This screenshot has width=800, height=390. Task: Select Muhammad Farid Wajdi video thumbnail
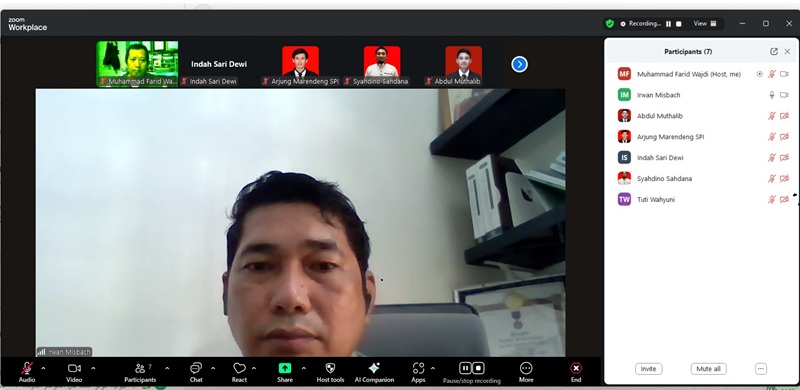pyautogui.click(x=137, y=64)
